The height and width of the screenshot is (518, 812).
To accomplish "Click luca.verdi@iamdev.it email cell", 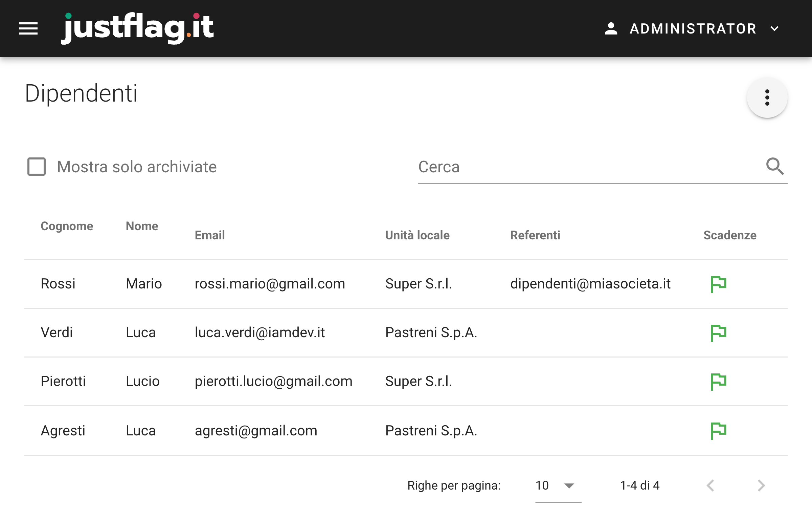I will tap(260, 332).
